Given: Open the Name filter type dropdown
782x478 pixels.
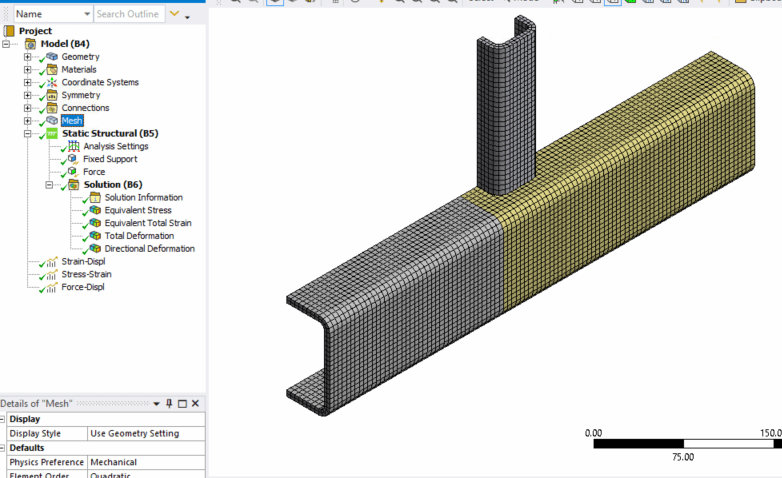Looking at the screenshot, I should click(87, 14).
